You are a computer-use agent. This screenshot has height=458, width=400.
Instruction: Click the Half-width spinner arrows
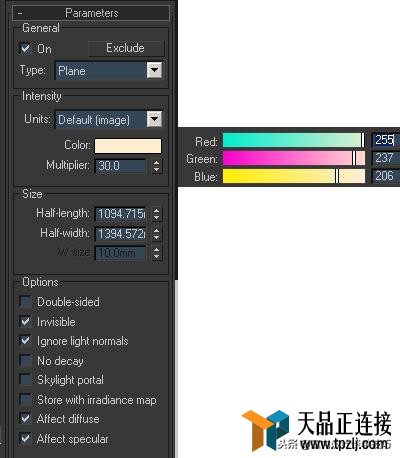[x=157, y=233]
